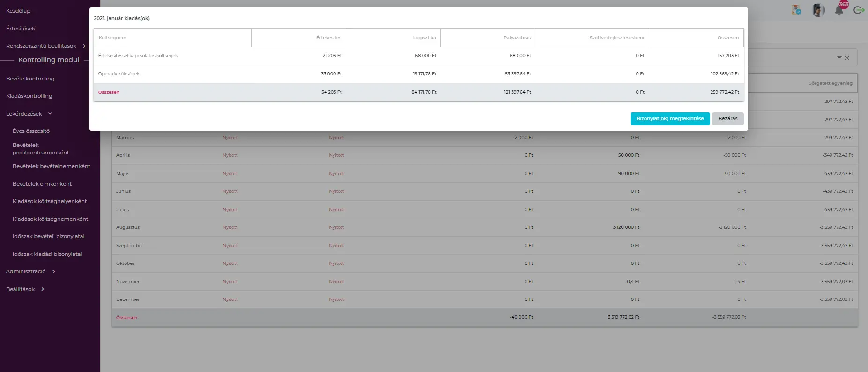Close the dialog with Bezárás
This screenshot has width=868, height=372.
pos(727,119)
